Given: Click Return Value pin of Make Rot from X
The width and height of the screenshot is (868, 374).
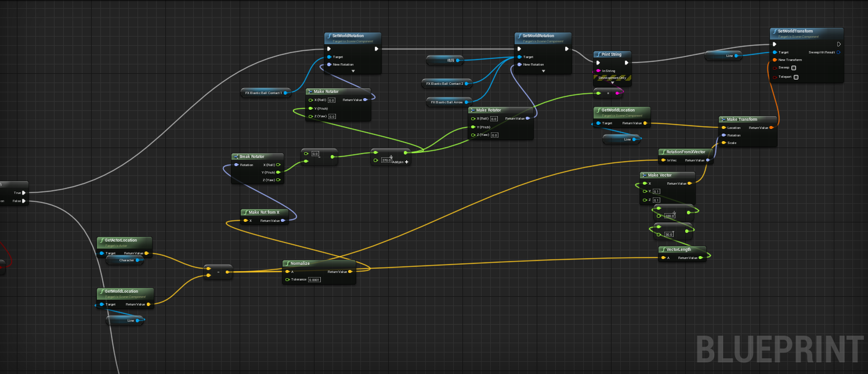Looking at the screenshot, I should click(282, 221).
